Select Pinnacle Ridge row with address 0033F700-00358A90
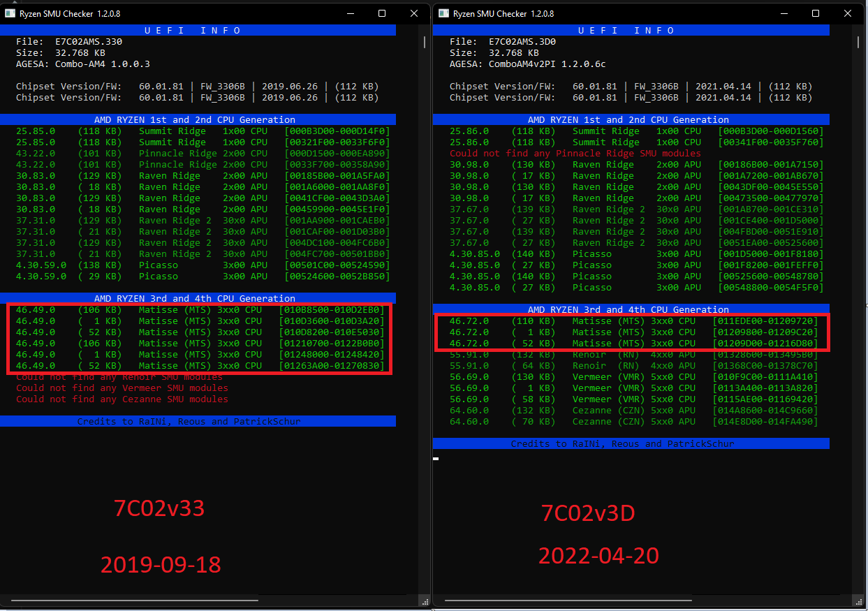Image resolution: width=868 pixels, height=611 pixels. (203, 165)
